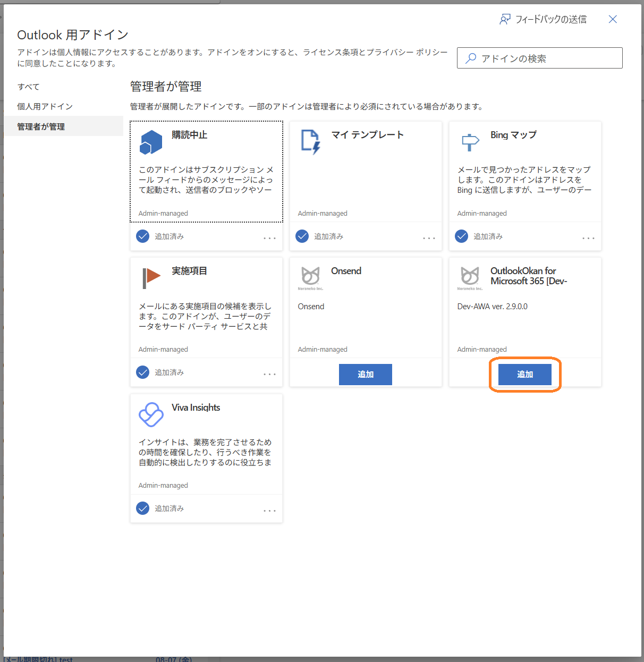
Task: Toggle 追加済み checkmark on Bing マップ card
Action: 461,236
